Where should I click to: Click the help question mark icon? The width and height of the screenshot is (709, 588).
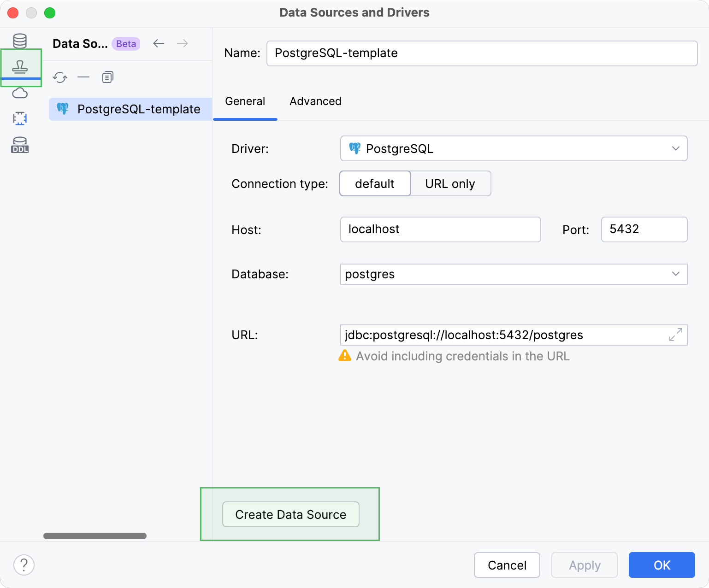24,564
